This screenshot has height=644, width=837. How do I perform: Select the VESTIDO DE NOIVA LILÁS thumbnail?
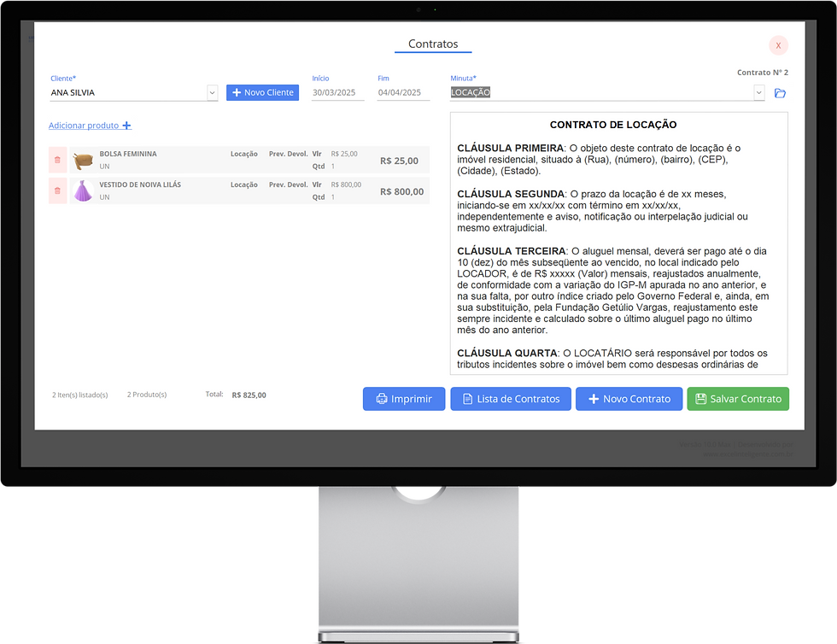coord(82,190)
